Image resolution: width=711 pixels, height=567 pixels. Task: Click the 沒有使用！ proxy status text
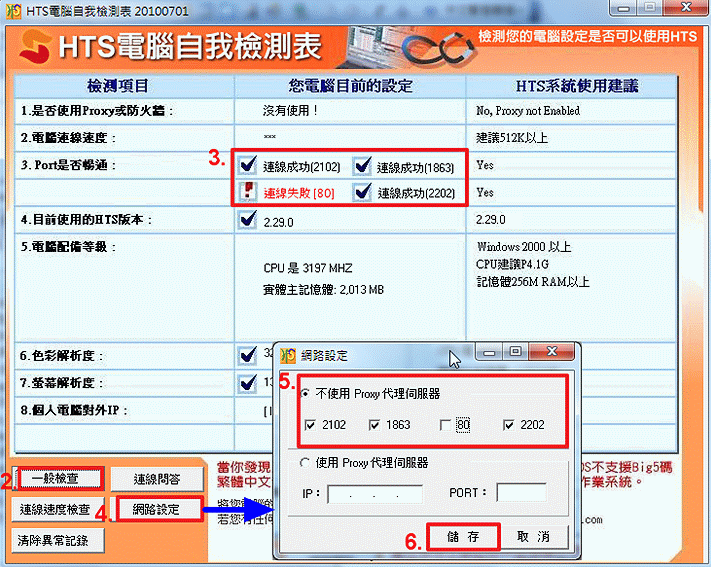(290, 111)
